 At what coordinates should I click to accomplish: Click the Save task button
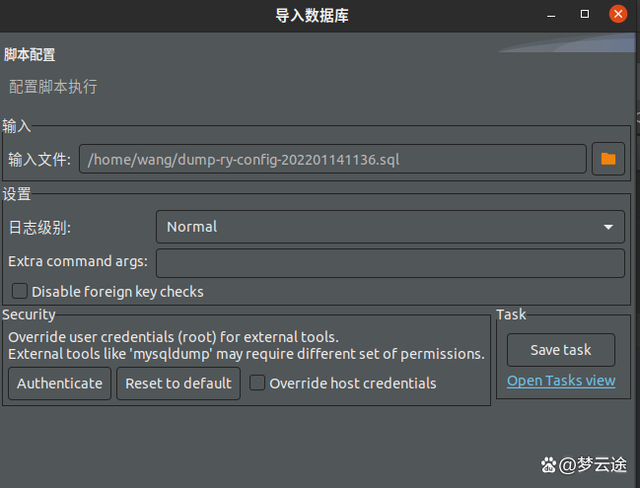(x=561, y=350)
